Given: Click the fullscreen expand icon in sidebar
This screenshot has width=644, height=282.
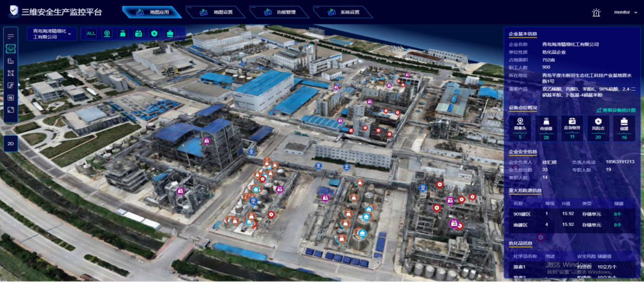Looking at the screenshot, I should coord(11,110).
